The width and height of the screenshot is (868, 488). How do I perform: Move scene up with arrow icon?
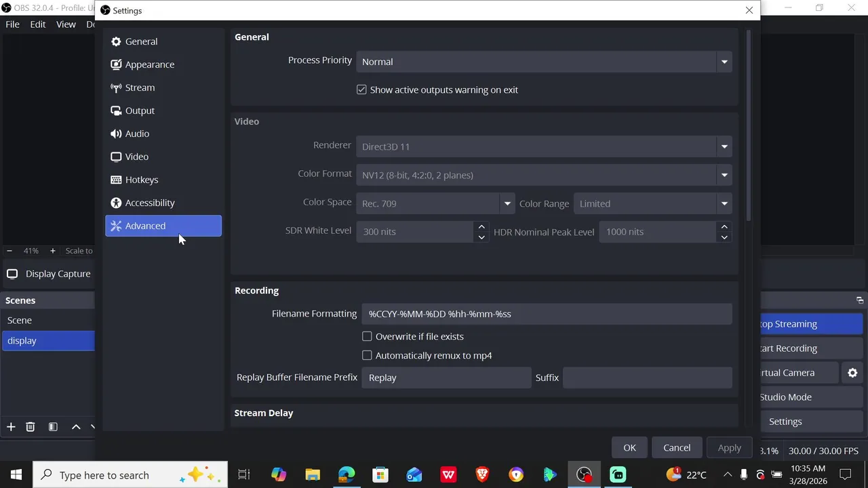pyautogui.click(x=76, y=427)
